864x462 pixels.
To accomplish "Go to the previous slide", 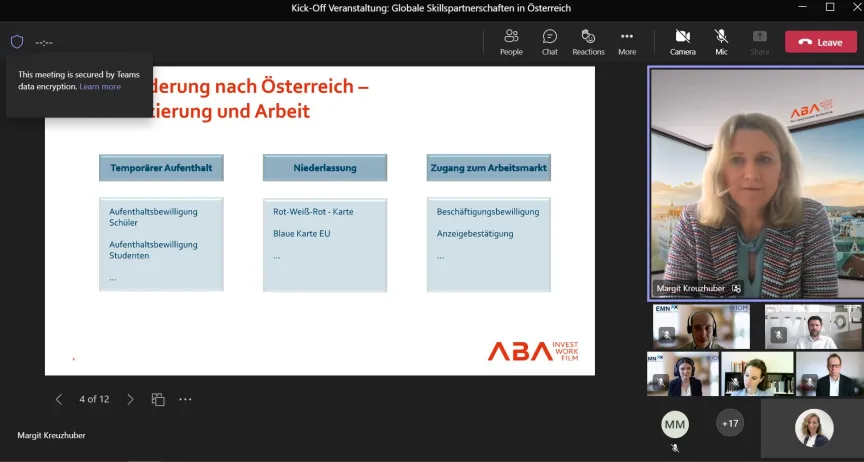I will click(59, 399).
